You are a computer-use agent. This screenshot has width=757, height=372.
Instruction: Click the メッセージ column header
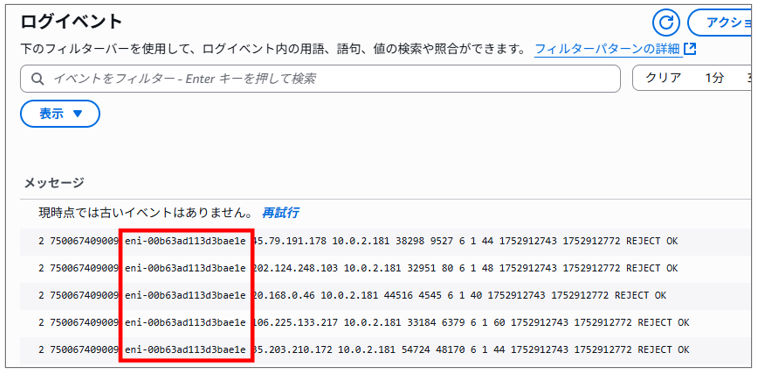pos(54,182)
